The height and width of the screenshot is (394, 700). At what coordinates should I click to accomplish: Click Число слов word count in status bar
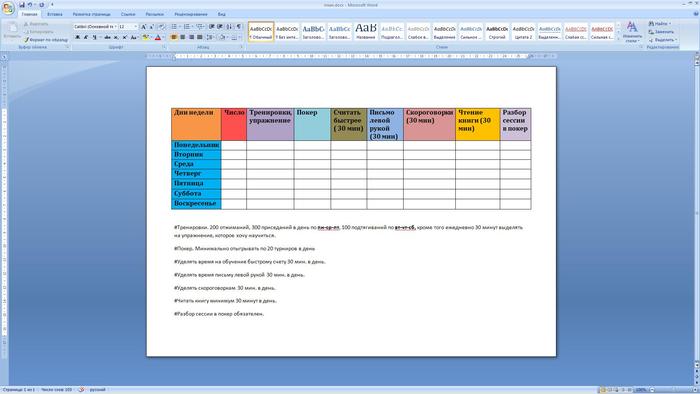[56, 390]
